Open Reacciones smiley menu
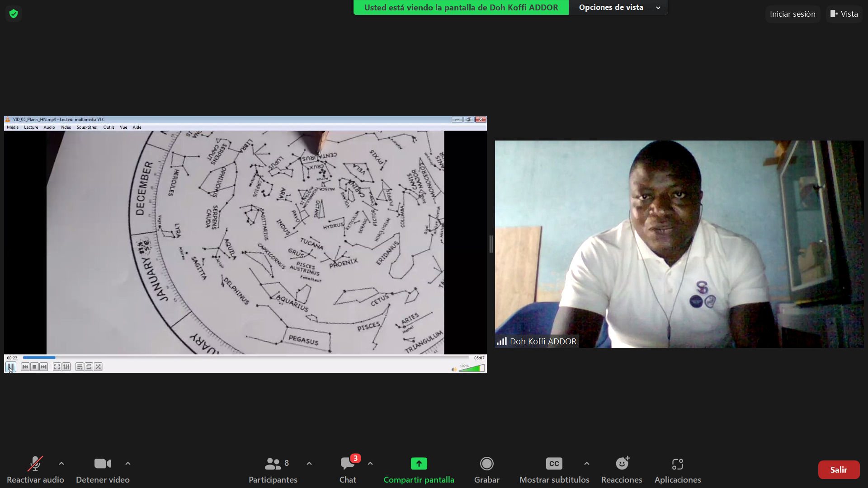This screenshot has width=868, height=488. click(x=622, y=470)
